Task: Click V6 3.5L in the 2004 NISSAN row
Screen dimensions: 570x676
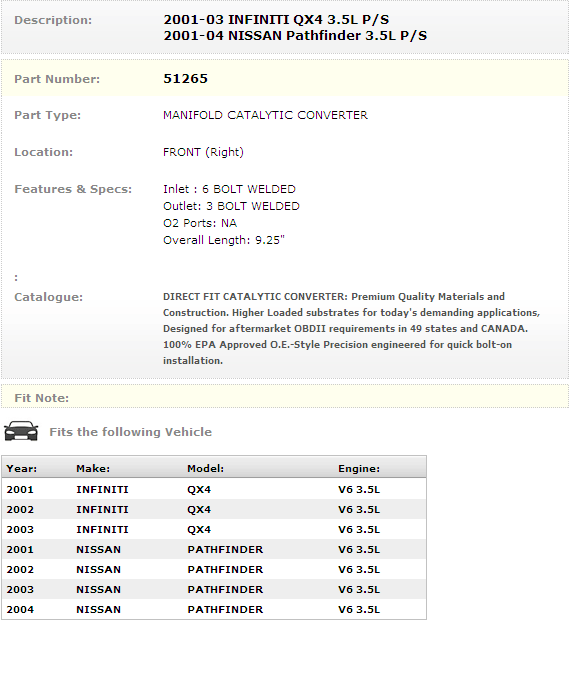Action: coord(359,610)
